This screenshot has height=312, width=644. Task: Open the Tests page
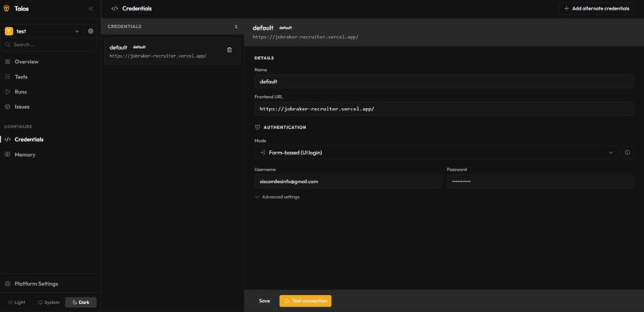click(21, 77)
